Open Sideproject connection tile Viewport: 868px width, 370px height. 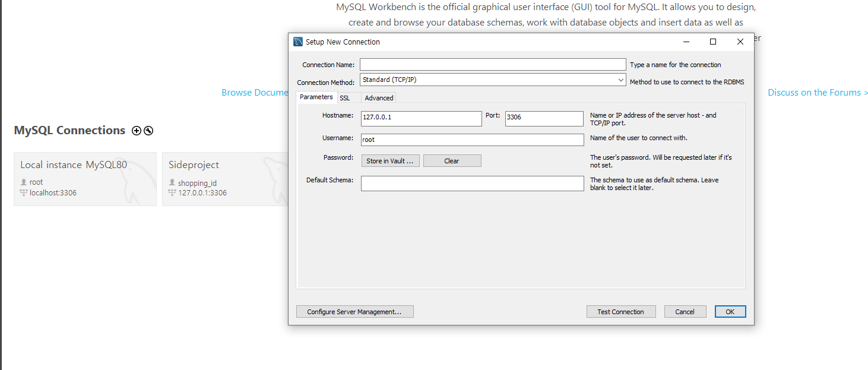226,179
